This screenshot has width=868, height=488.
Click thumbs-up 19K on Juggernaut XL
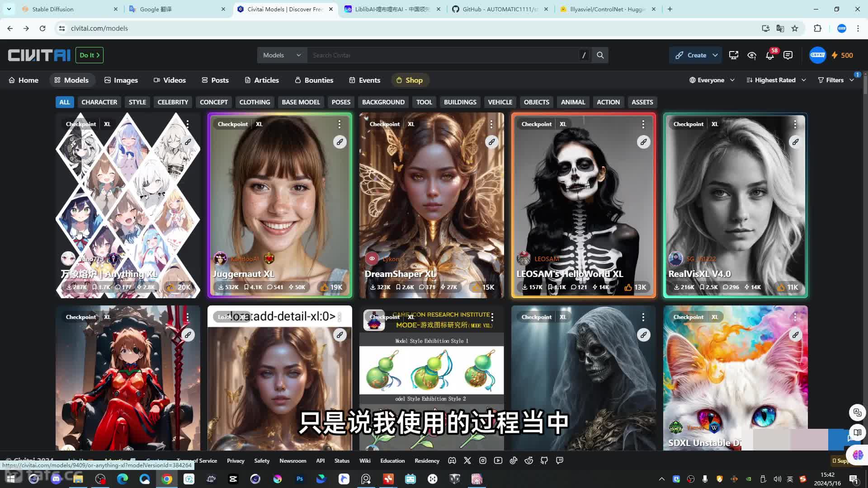pos(331,287)
